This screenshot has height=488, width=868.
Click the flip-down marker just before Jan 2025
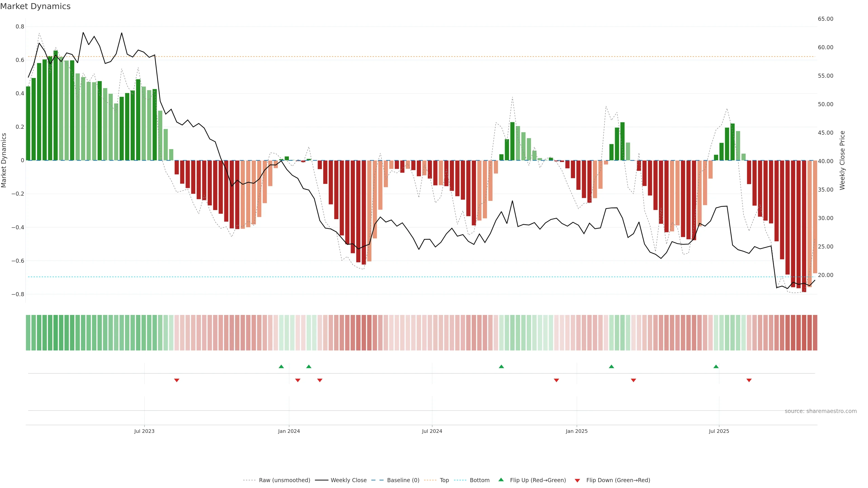pyautogui.click(x=556, y=380)
